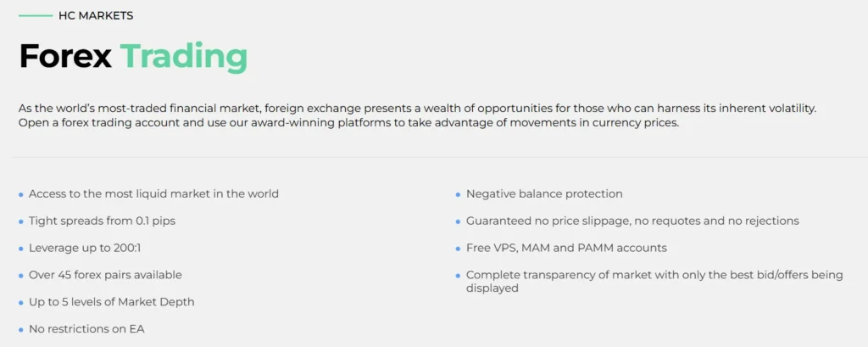The image size is (868, 347).
Task: Click the black "Forex" heading word
Action: point(65,57)
